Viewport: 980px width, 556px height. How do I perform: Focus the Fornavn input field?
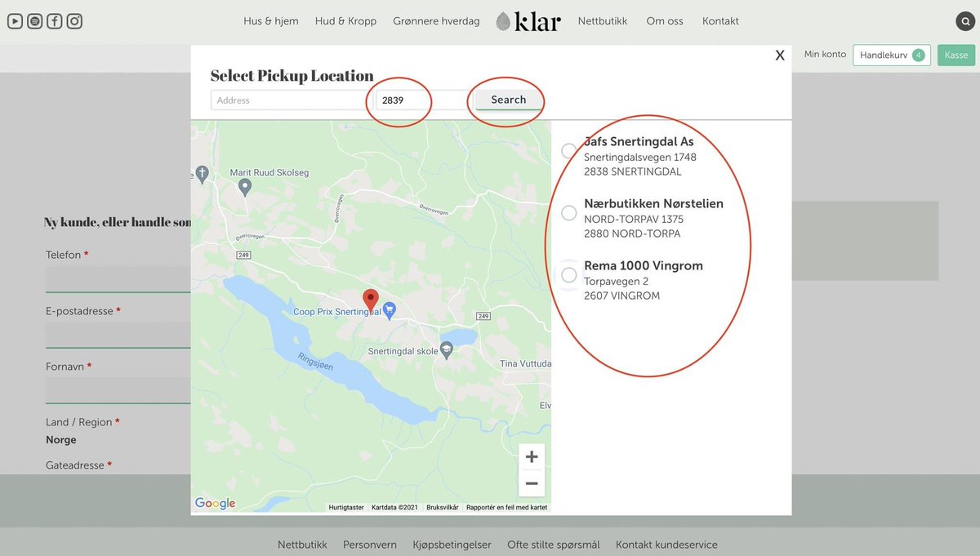click(x=118, y=390)
